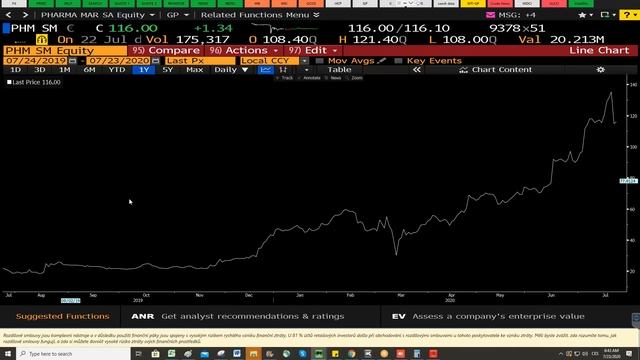
Task: Open the Chart Content panel
Action: click(496, 70)
